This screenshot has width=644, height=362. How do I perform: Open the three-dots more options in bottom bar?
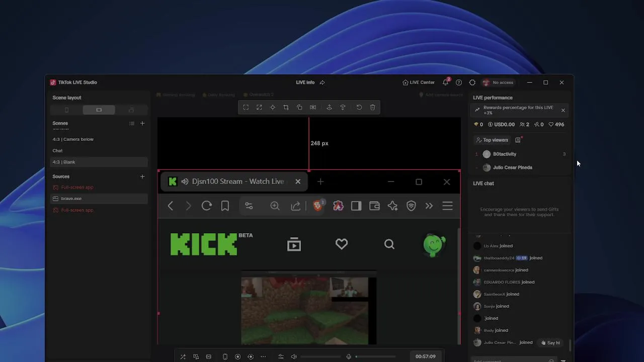tap(263, 356)
